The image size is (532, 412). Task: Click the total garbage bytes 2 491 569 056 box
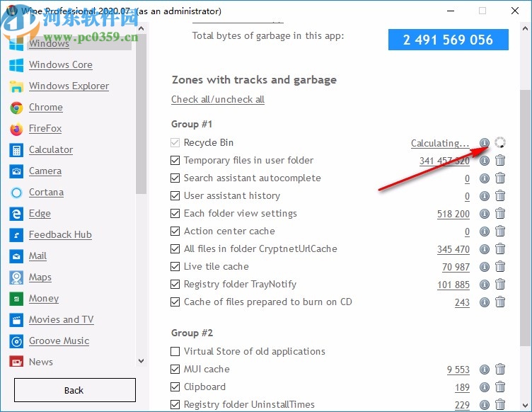pos(449,40)
